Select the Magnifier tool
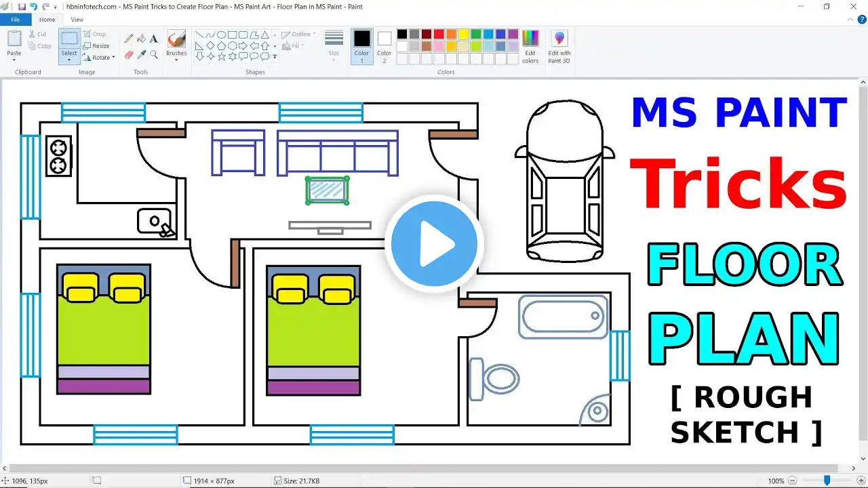 click(x=154, y=54)
